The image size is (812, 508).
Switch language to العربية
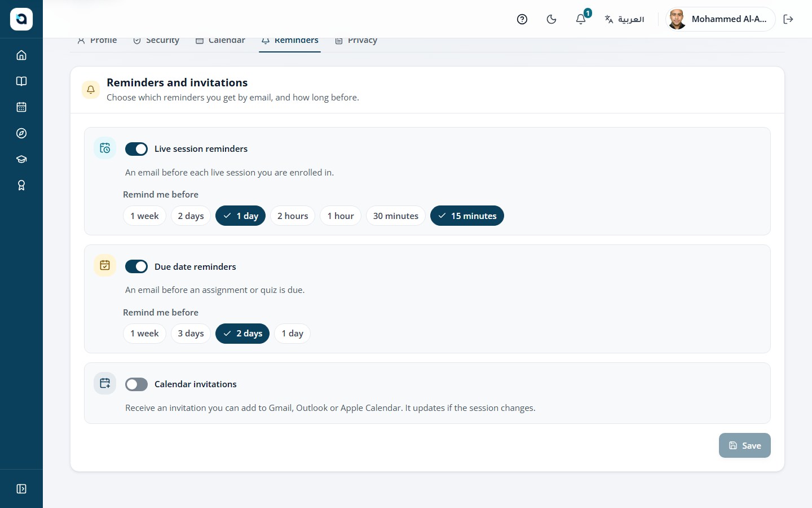click(x=624, y=19)
